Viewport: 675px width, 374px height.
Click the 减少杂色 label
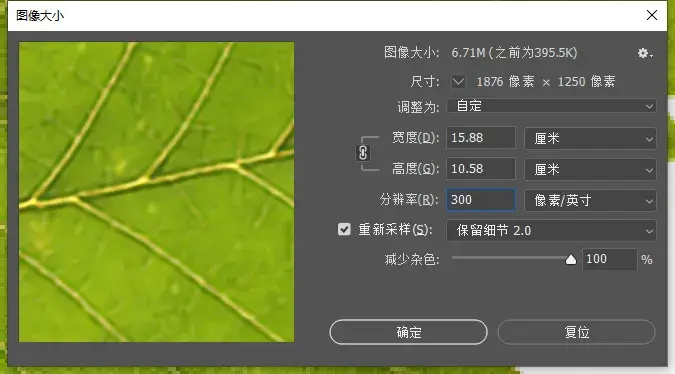(x=412, y=259)
